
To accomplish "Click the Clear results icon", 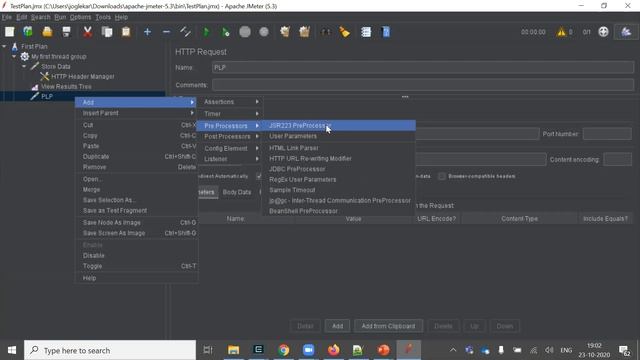I will (285, 32).
